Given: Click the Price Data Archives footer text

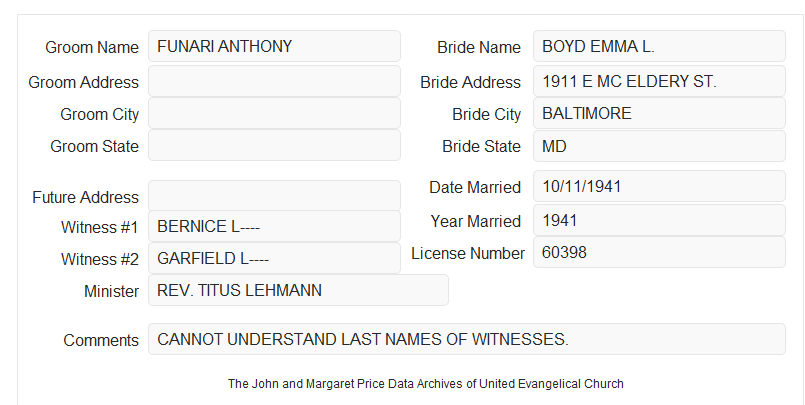Looking at the screenshot, I should click(426, 384).
